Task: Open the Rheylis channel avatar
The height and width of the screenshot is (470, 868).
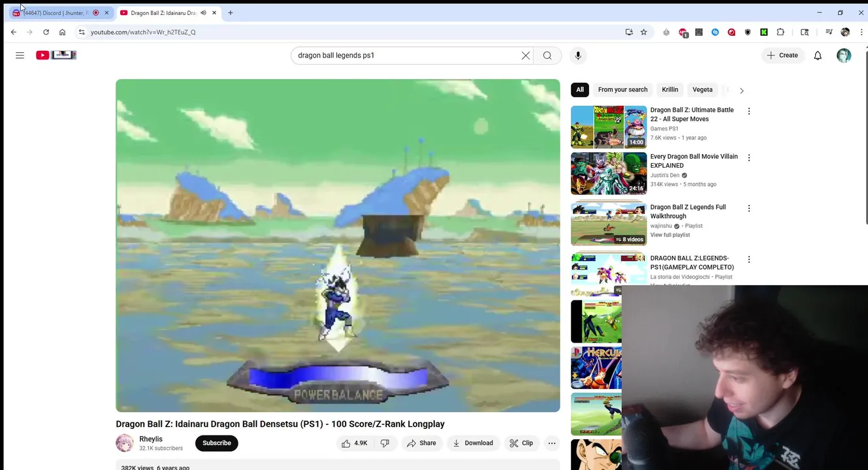Action: 125,443
